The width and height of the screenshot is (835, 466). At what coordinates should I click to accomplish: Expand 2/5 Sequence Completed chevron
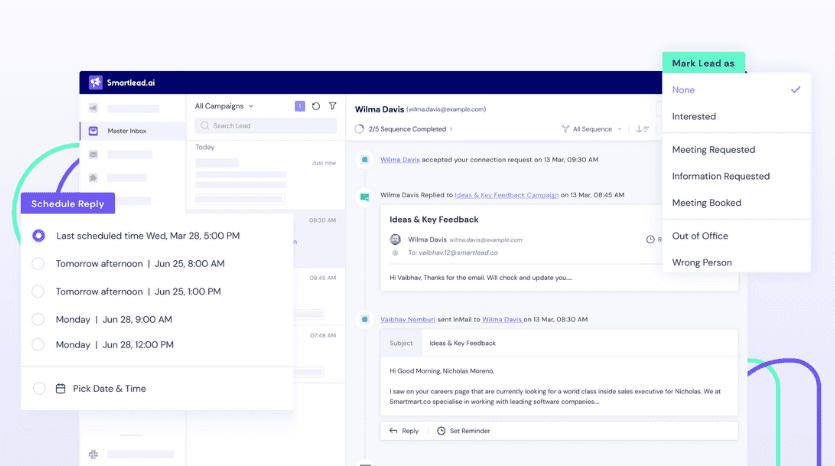pyautogui.click(x=451, y=129)
